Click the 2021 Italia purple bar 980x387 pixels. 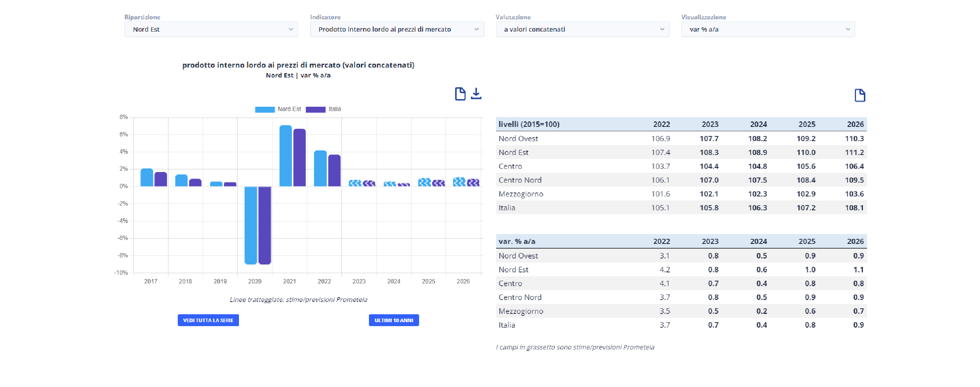click(x=299, y=157)
